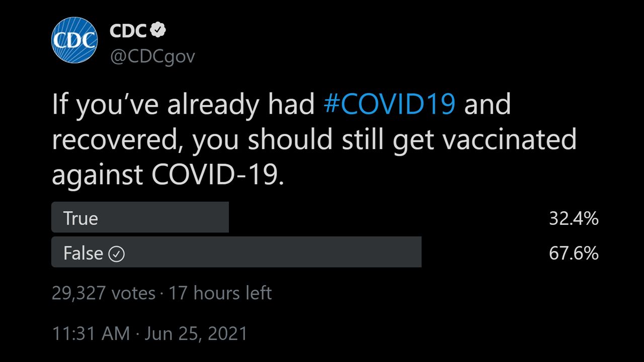Open the 11:31 AM timestamp

coord(91,334)
